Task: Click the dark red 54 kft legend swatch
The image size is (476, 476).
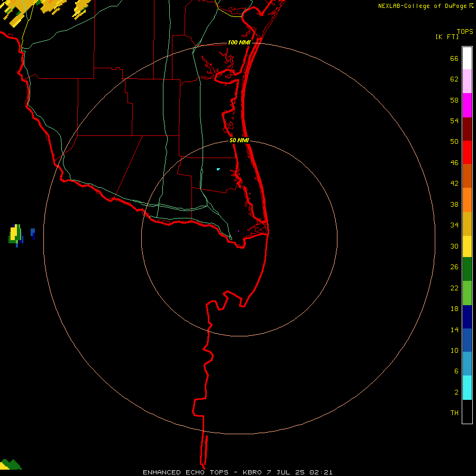Action: [x=467, y=129]
